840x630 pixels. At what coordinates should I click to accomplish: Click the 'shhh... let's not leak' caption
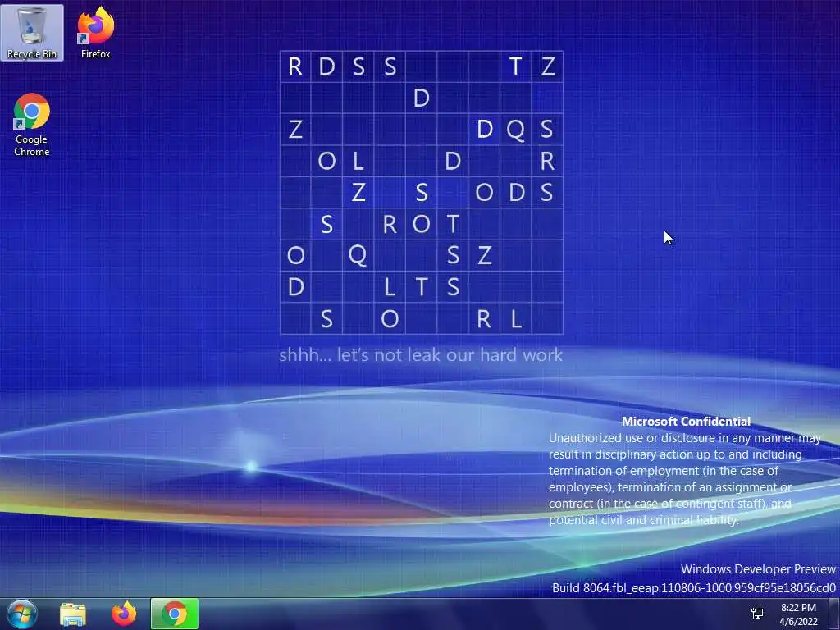click(421, 354)
